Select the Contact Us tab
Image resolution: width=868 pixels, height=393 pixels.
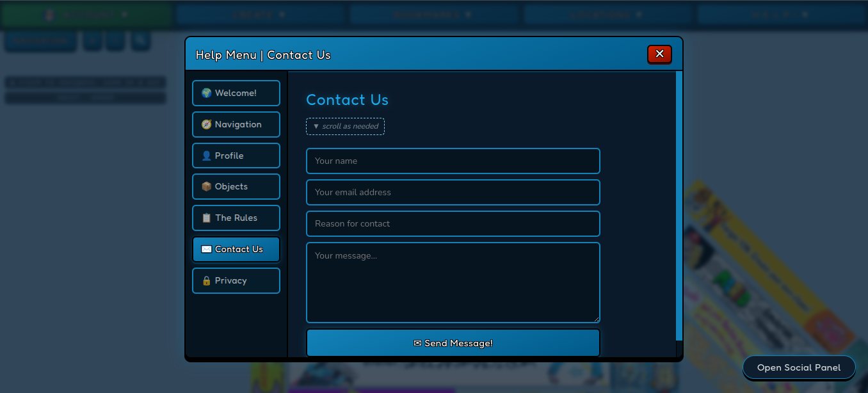[x=236, y=250]
